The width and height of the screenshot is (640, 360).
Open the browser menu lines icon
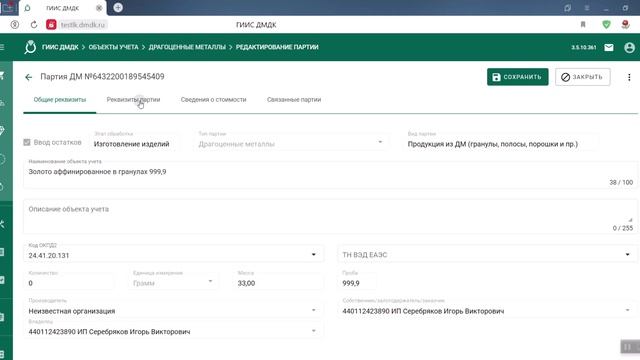587,8
